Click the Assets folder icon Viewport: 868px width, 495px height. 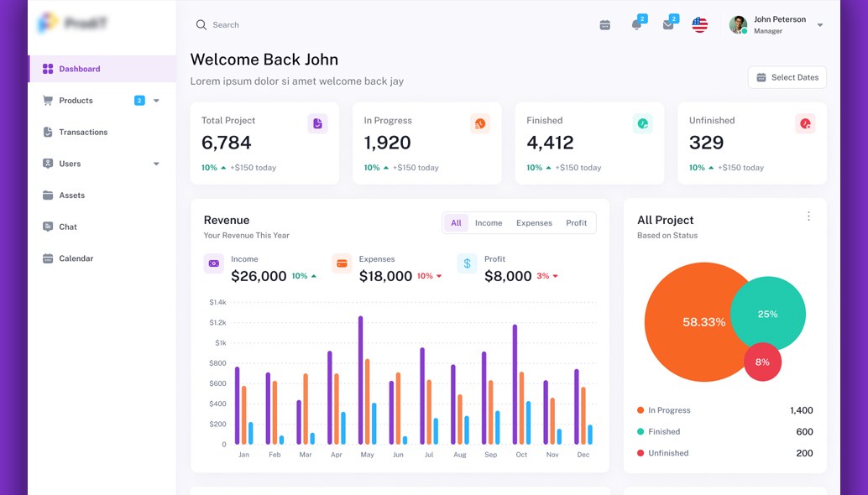click(48, 195)
